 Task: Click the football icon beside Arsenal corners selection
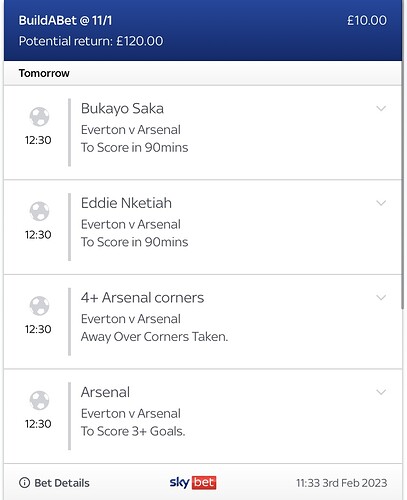point(39,306)
